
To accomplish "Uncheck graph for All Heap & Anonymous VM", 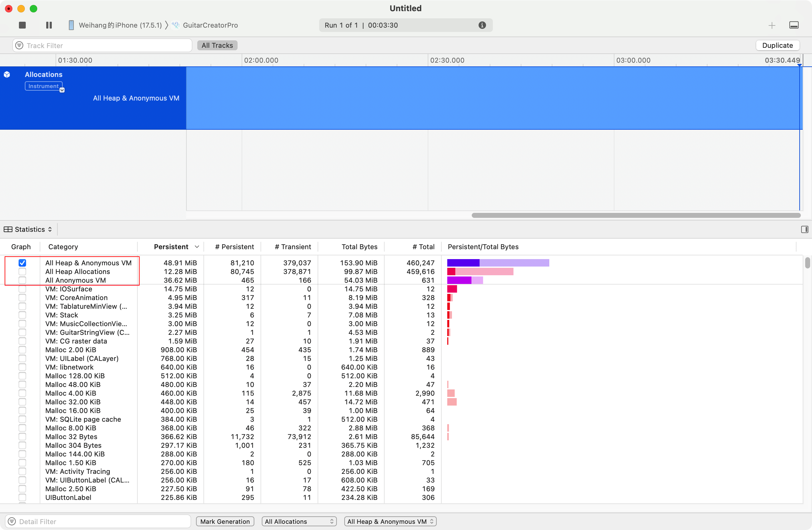I will (22, 263).
